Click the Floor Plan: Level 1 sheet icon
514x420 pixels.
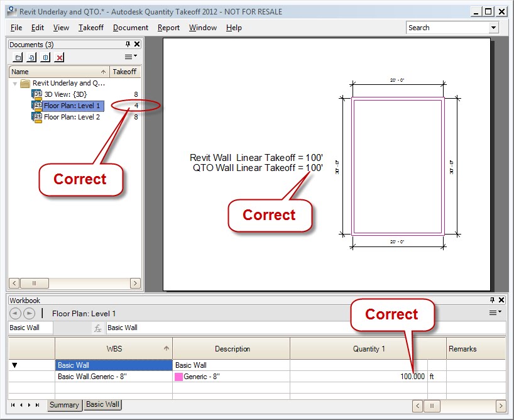pyautogui.click(x=37, y=106)
